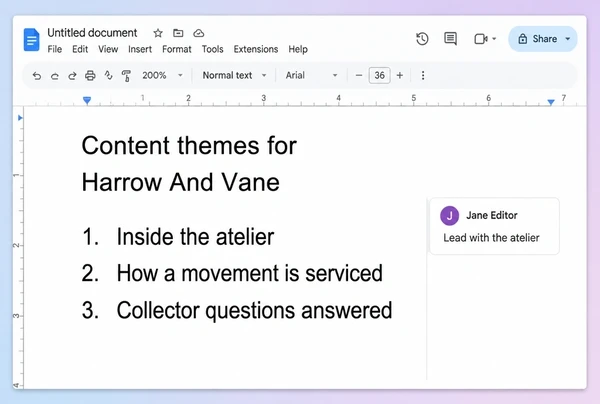Toggle spelling and grammar check

pyautogui.click(x=108, y=76)
